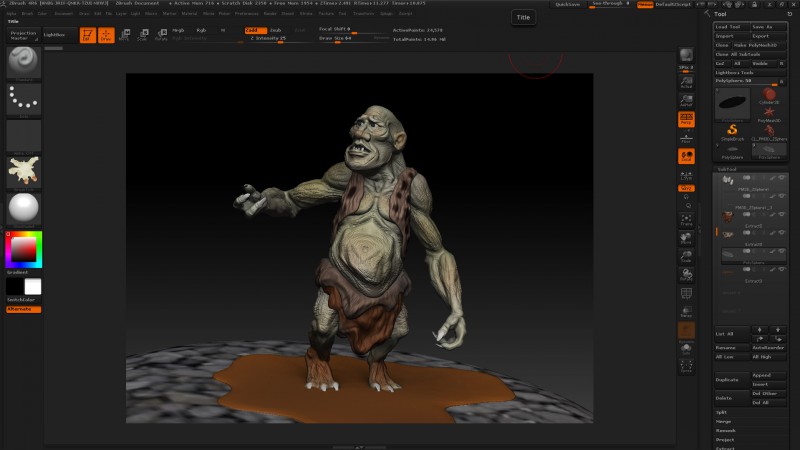Activate the Edit mode button
This screenshot has height=450, width=800.
click(x=87, y=34)
